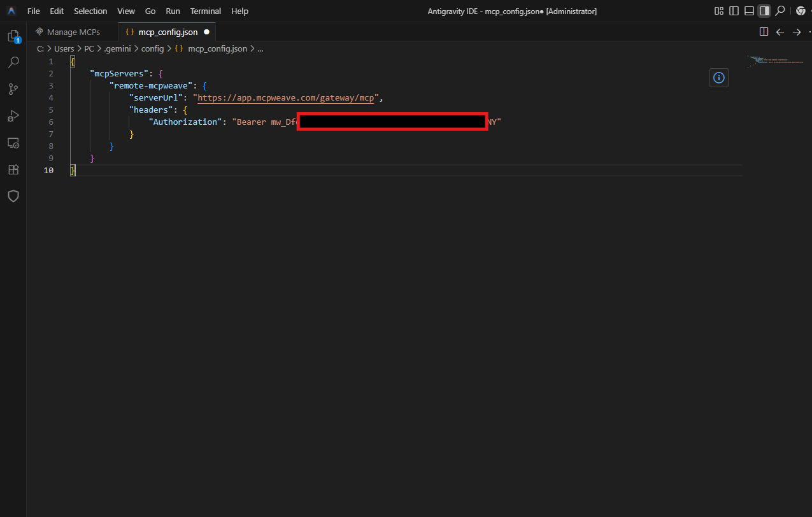This screenshot has width=812, height=517.
Task: Go back with the left arrow
Action: pos(780,32)
